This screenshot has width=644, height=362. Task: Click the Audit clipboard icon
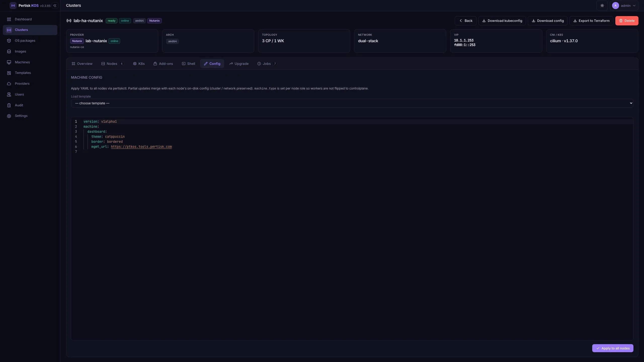click(x=9, y=105)
